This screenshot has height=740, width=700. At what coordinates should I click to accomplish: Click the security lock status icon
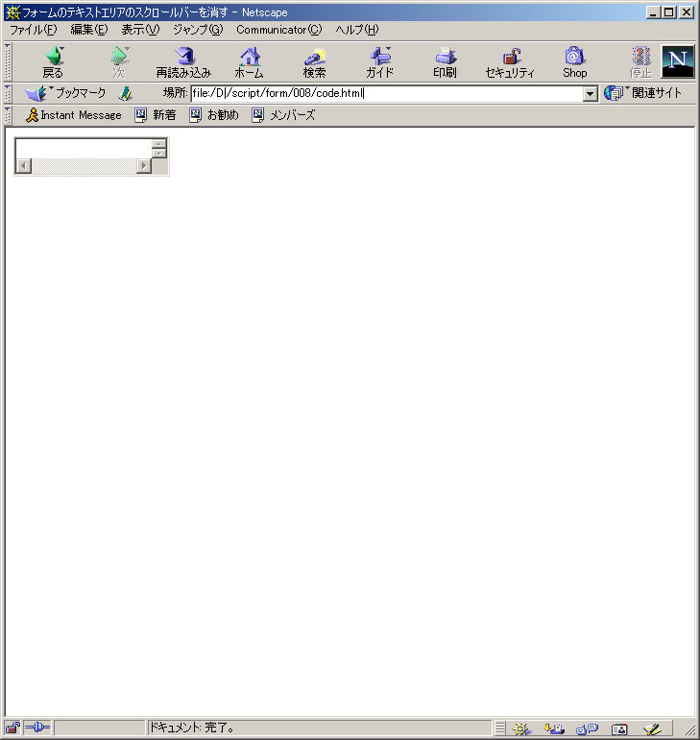12,728
